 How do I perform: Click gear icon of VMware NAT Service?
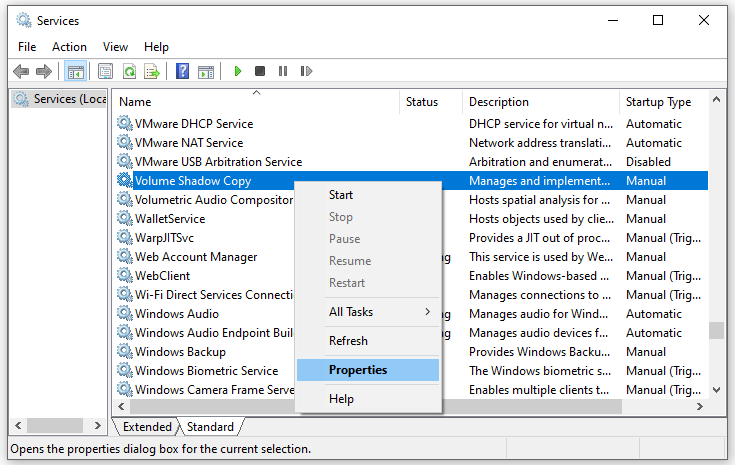click(x=125, y=142)
